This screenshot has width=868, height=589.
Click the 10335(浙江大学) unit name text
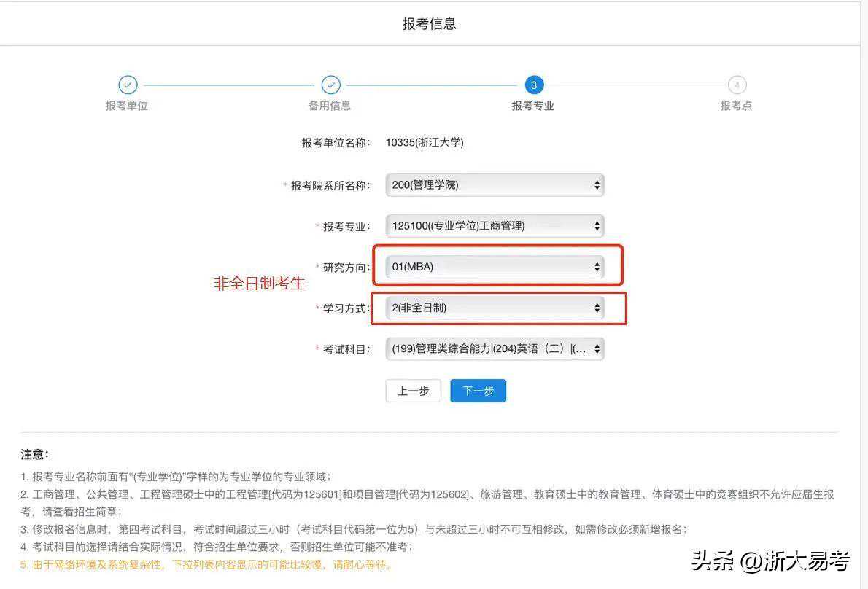425,143
